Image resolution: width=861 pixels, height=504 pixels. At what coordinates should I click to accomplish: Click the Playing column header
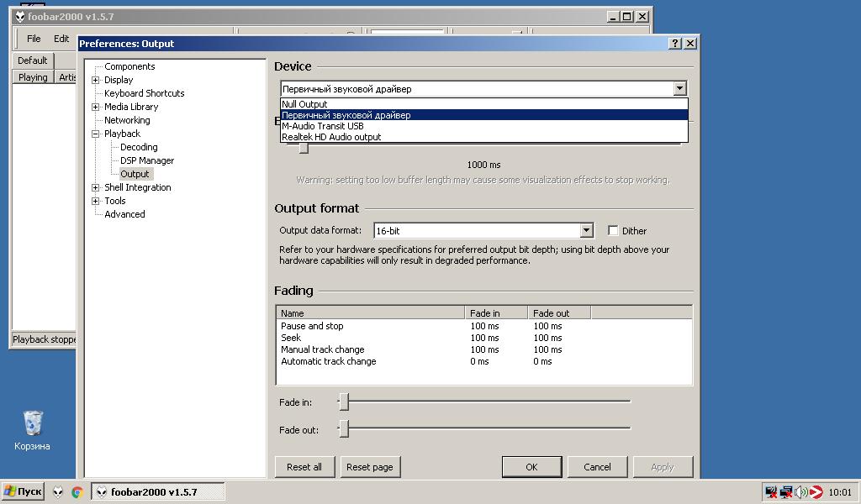pyautogui.click(x=33, y=77)
